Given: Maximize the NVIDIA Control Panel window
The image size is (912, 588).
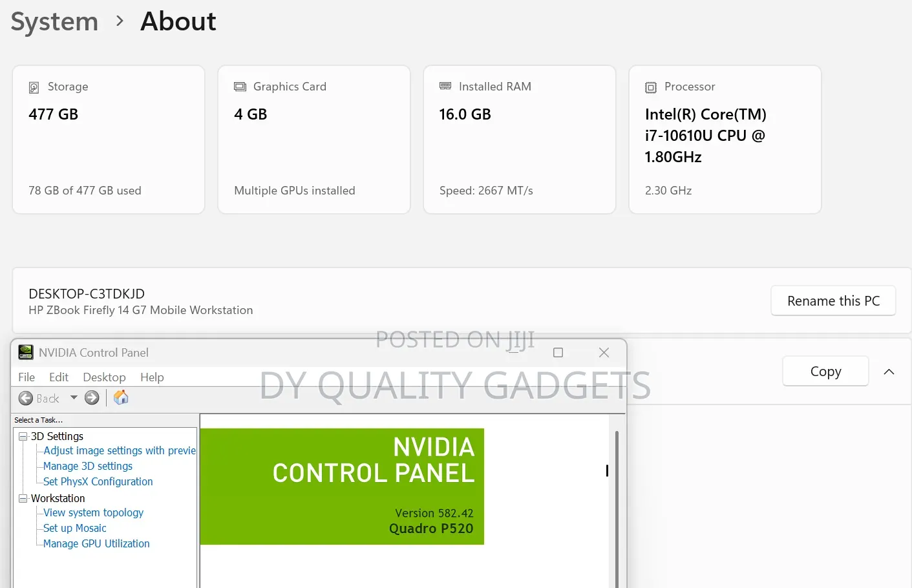Looking at the screenshot, I should 558,353.
